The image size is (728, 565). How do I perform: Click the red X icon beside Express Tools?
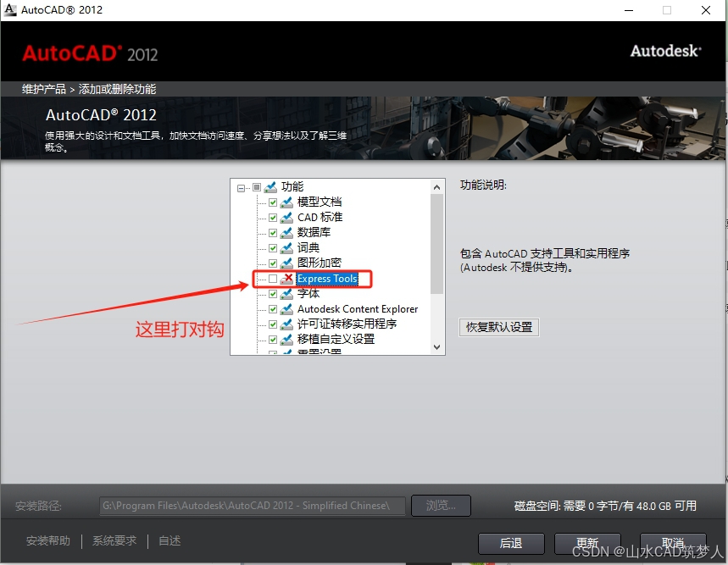286,279
